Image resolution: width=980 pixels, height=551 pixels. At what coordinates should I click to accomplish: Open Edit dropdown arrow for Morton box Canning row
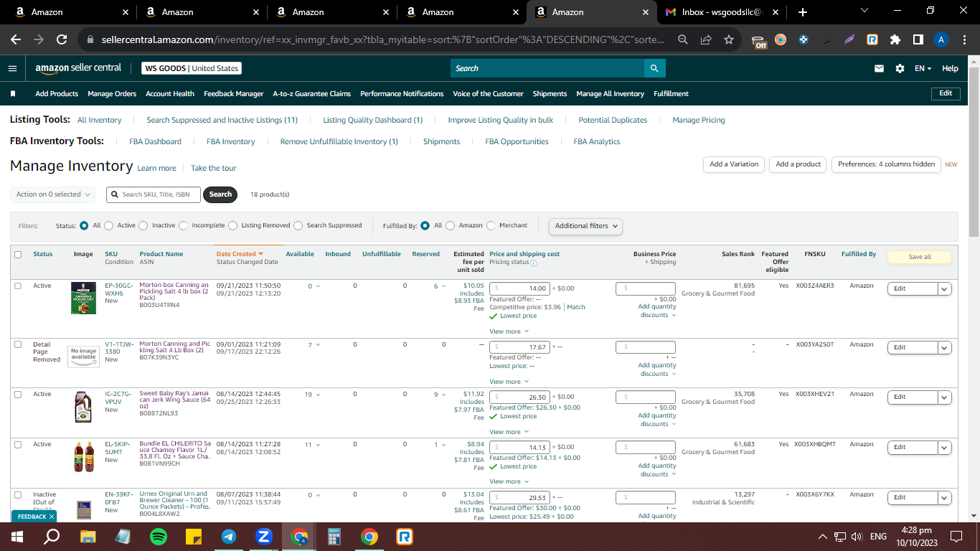(945, 288)
